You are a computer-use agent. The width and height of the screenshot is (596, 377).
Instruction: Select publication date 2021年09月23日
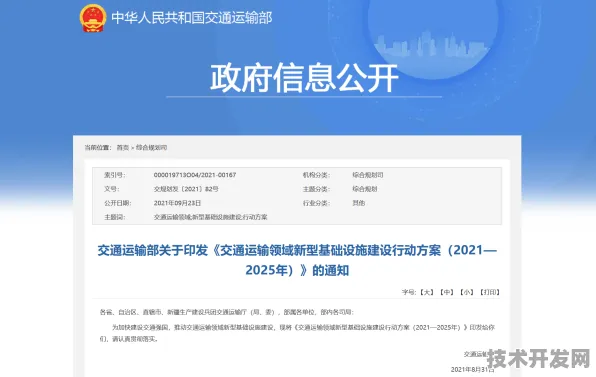pyautogui.click(x=177, y=203)
